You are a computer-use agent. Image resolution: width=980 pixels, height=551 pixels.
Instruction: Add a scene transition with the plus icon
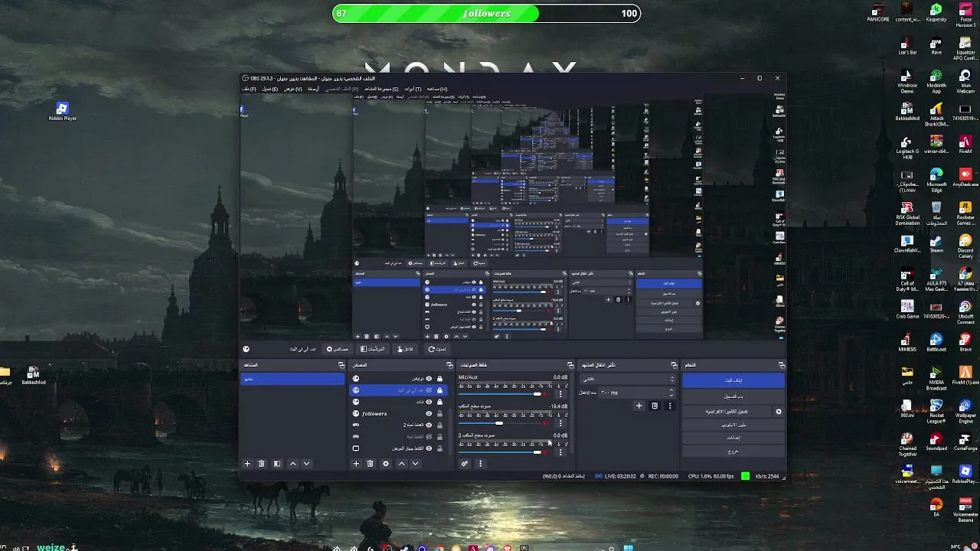(639, 406)
